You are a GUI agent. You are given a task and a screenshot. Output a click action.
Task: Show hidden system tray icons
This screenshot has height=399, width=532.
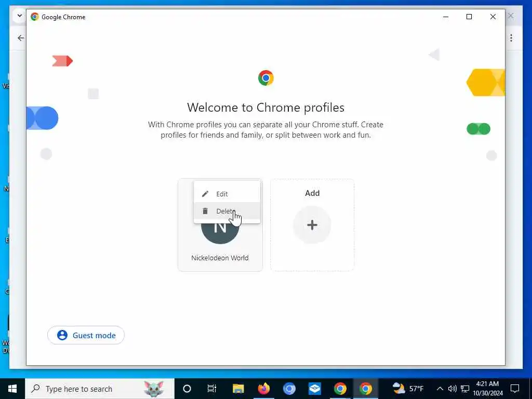click(440, 389)
